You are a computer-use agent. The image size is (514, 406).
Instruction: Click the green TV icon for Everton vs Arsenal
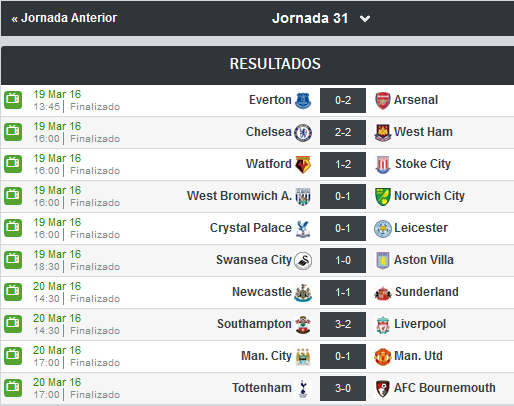(13, 100)
